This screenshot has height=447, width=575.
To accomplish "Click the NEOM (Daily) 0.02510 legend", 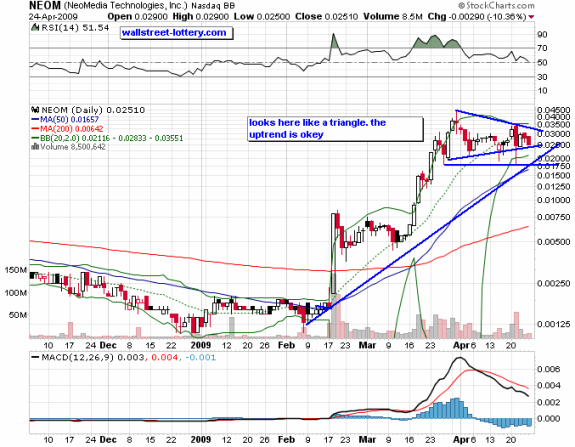I will click(x=93, y=110).
